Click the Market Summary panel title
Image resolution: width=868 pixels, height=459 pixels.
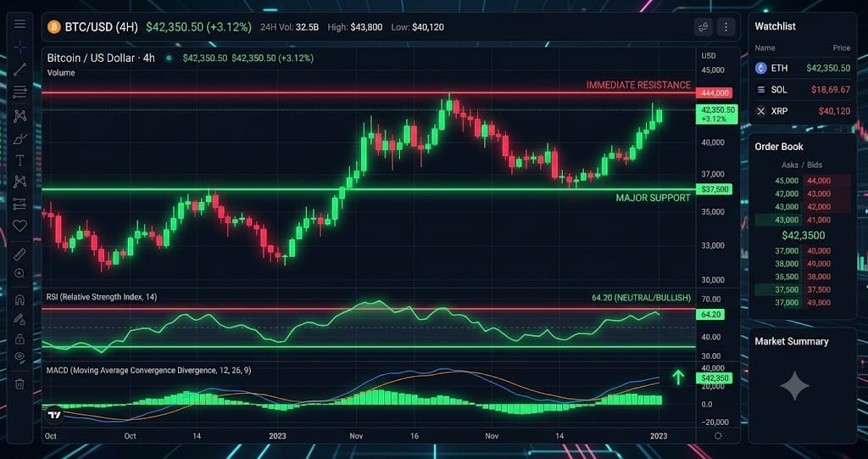point(792,341)
